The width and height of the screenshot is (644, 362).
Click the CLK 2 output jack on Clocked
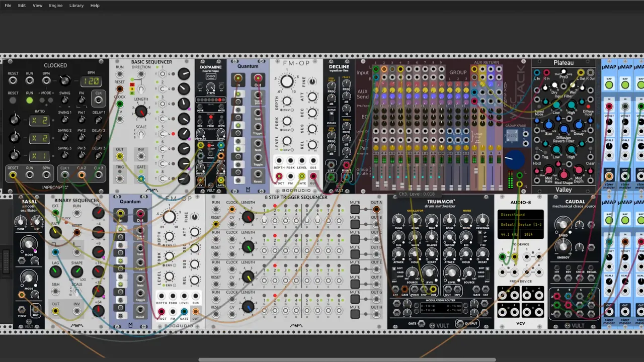(x=82, y=175)
